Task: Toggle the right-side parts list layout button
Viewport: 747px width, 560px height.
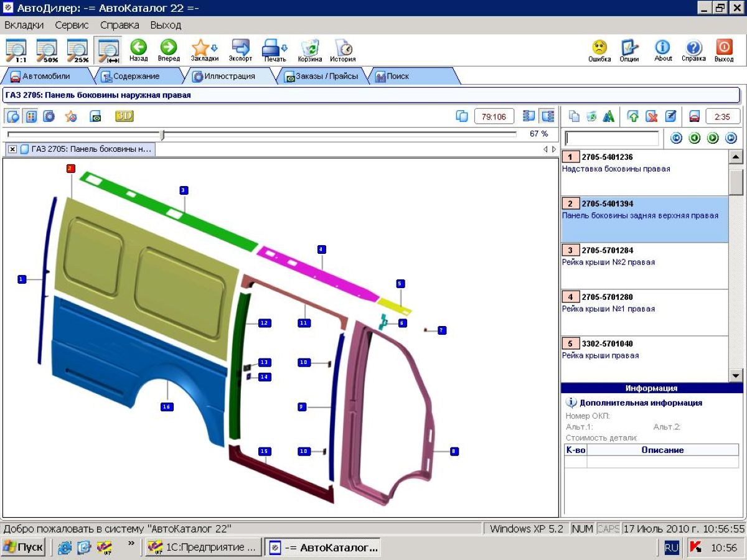Action: tap(548, 116)
